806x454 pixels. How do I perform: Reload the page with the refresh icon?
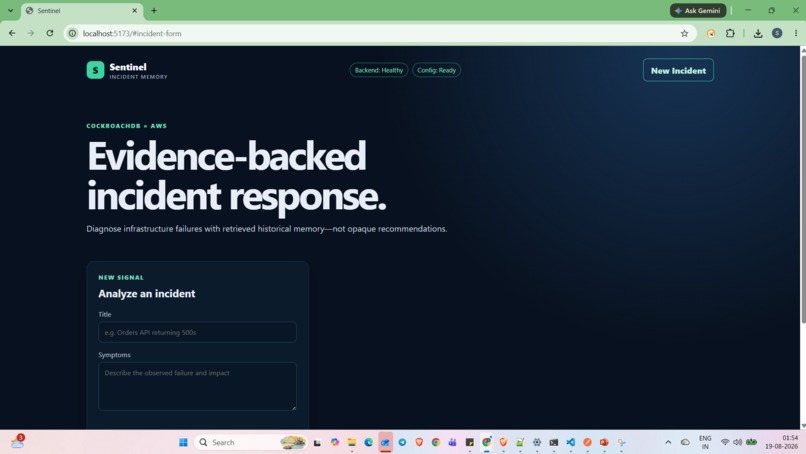(x=50, y=33)
